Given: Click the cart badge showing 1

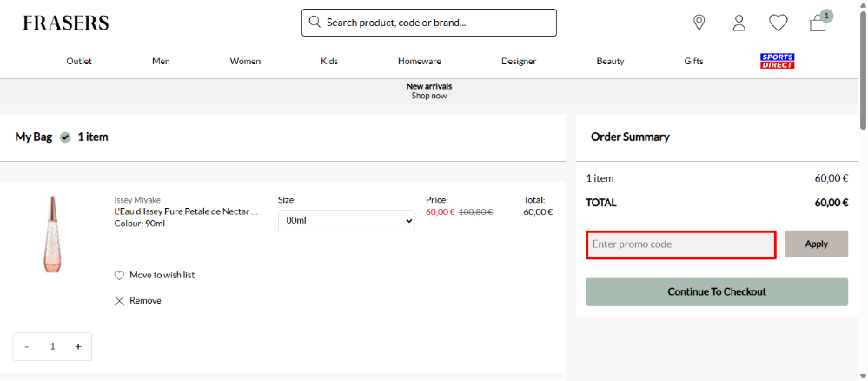Looking at the screenshot, I should pyautogui.click(x=826, y=16).
